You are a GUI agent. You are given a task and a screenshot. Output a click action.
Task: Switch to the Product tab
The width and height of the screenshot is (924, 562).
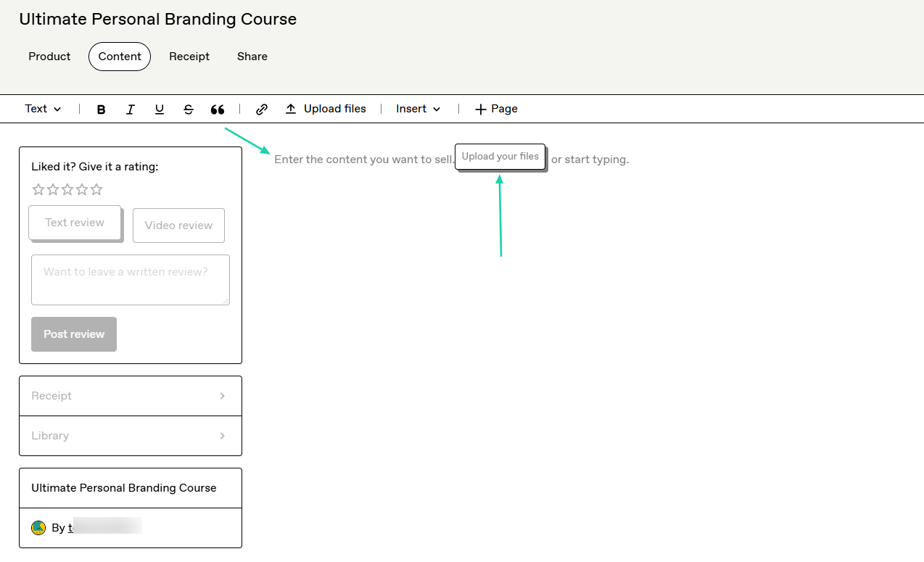[x=49, y=57]
